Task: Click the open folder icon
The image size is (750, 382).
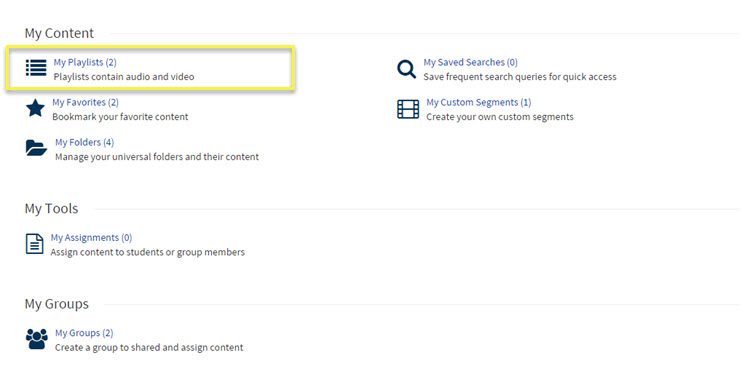Action: pos(36,148)
